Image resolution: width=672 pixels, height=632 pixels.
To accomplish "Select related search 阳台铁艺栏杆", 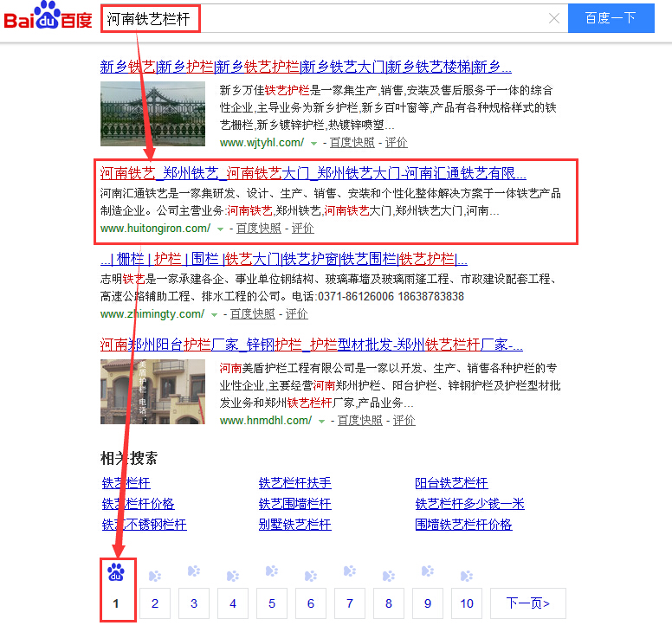I will [x=451, y=483].
